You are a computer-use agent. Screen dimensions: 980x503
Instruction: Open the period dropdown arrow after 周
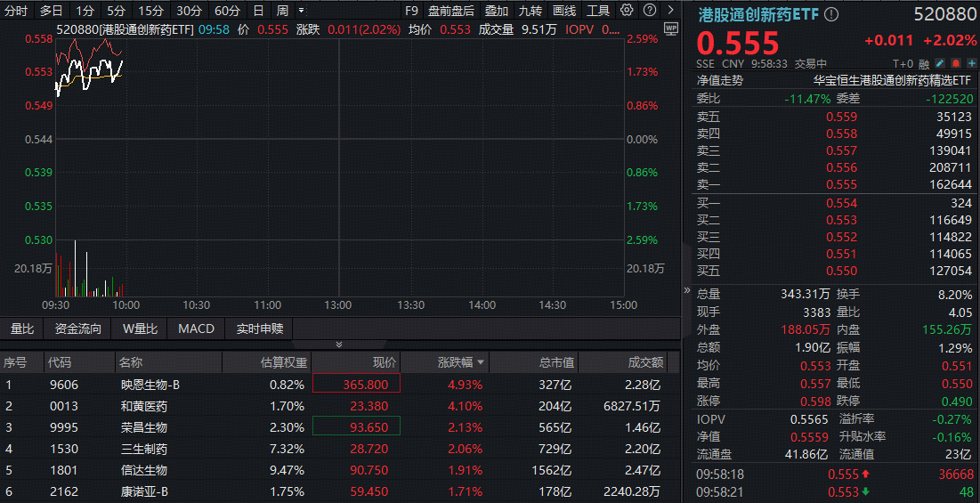[x=301, y=11]
